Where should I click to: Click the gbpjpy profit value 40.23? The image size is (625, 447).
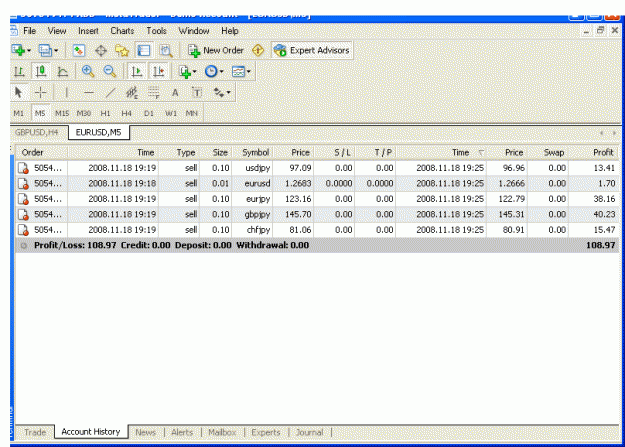pyautogui.click(x=604, y=215)
